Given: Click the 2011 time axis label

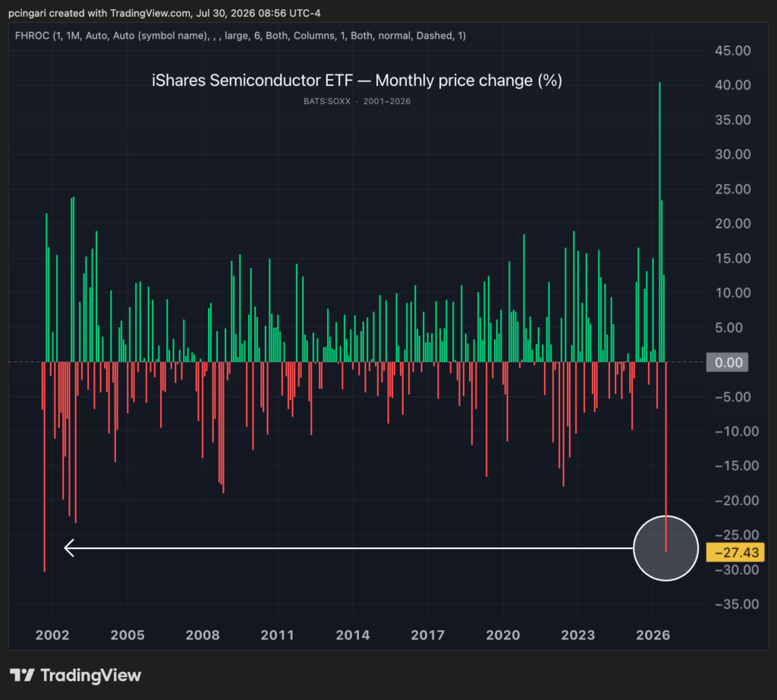Looking at the screenshot, I should [278, 635].
